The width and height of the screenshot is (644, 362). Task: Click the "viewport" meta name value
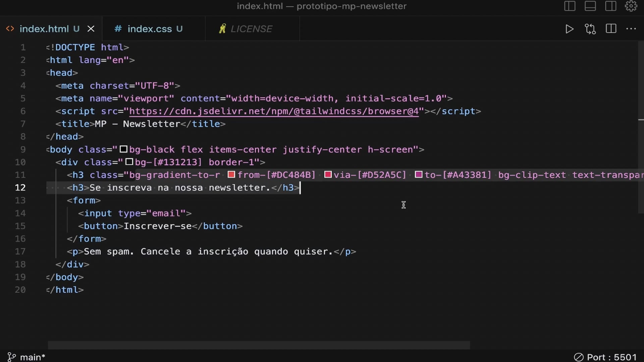pos(146,99)
